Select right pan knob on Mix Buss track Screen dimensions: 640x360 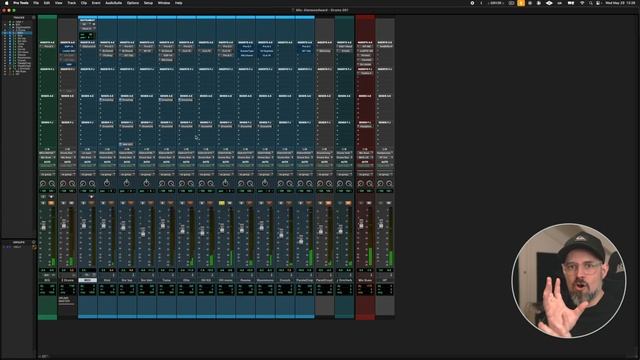pyautogui.click(x=369, y=184)
